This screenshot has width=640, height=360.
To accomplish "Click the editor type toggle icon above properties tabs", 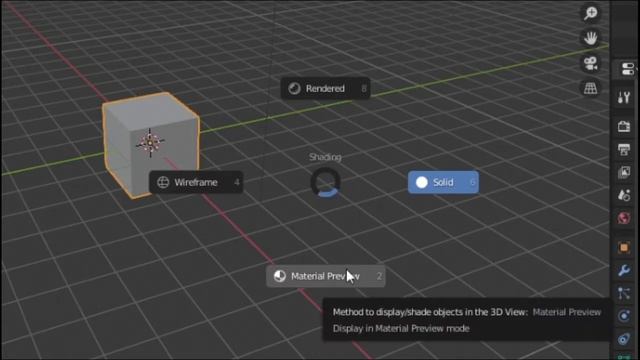I will (x=628, y=69).
